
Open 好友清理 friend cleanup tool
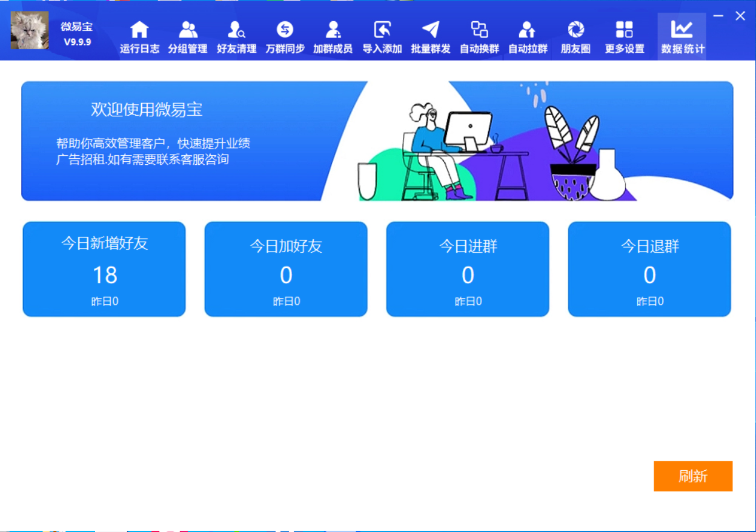click(x=236, y=36)
